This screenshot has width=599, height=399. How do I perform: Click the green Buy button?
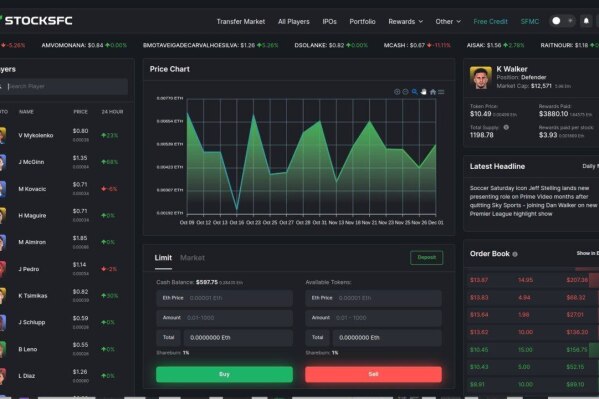224,374
